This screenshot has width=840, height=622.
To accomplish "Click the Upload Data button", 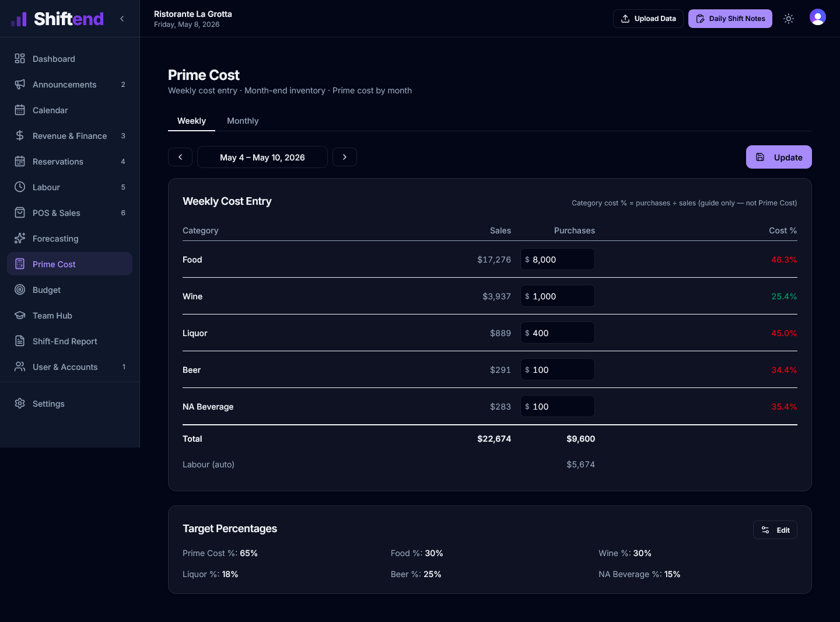I will (x=648, y=19).
